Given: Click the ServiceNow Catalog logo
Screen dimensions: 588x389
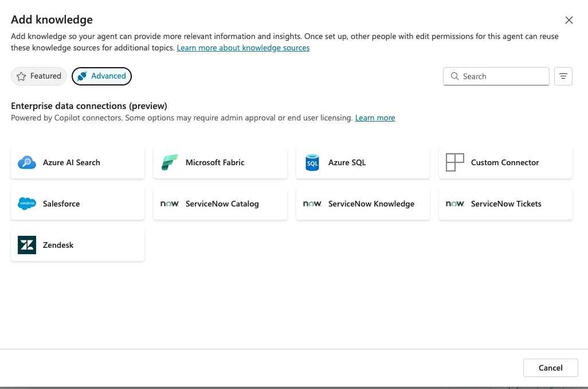Looking at the screenshot, I should [170, 204].
